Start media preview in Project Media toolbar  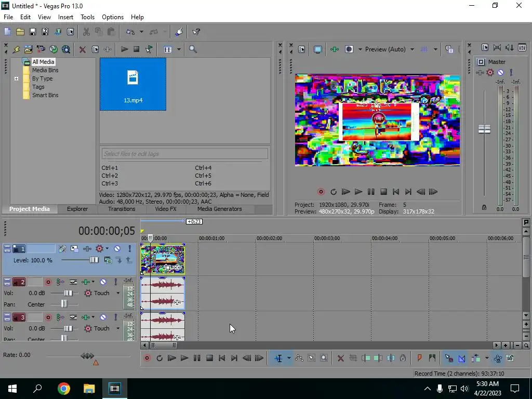coord(125,49)
